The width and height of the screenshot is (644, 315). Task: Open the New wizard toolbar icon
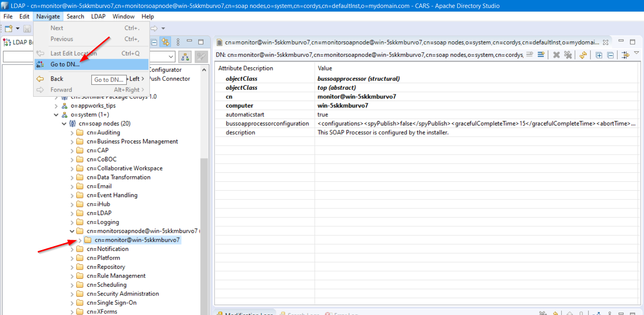click(8, 28)
